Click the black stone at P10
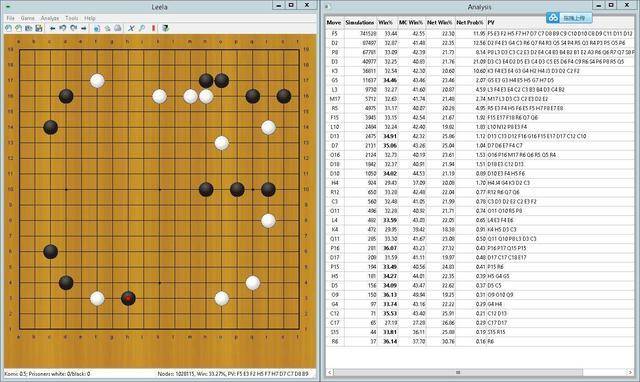The height and width of the screenshot is (382, 640). pyautogui.click(x=237, y=189)
